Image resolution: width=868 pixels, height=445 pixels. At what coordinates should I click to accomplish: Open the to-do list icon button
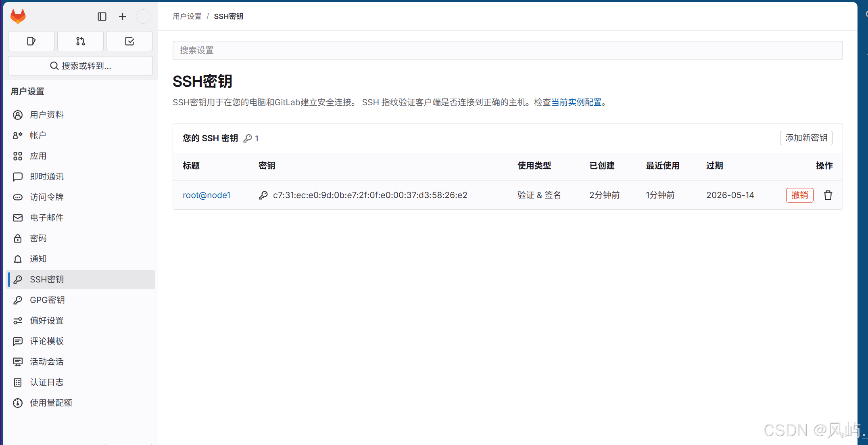tap(129, 41)
